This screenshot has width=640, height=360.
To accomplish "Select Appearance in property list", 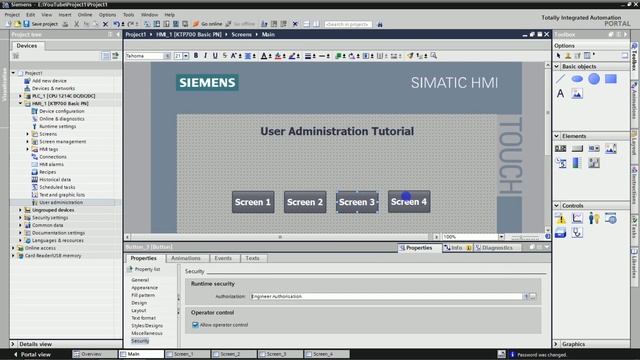I will pos(144,288).
